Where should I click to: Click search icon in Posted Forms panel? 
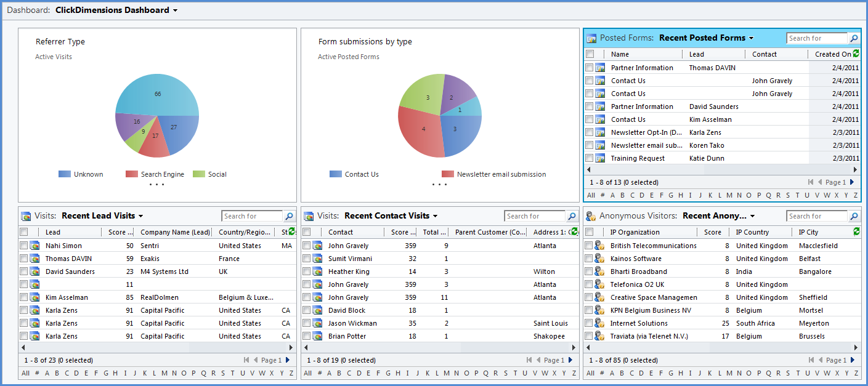click(x=853, y=38)
